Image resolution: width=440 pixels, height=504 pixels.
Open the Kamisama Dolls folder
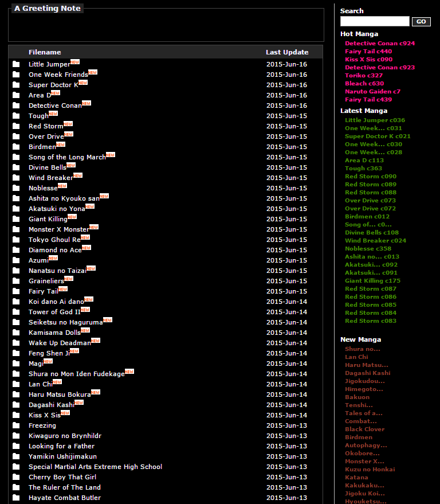pos(54,333)
